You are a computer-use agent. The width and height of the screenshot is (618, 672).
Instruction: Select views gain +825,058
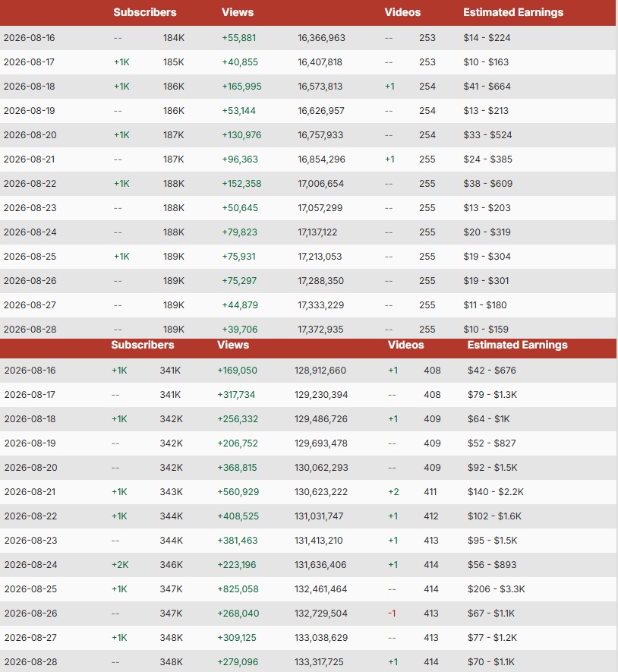point(238,589)
